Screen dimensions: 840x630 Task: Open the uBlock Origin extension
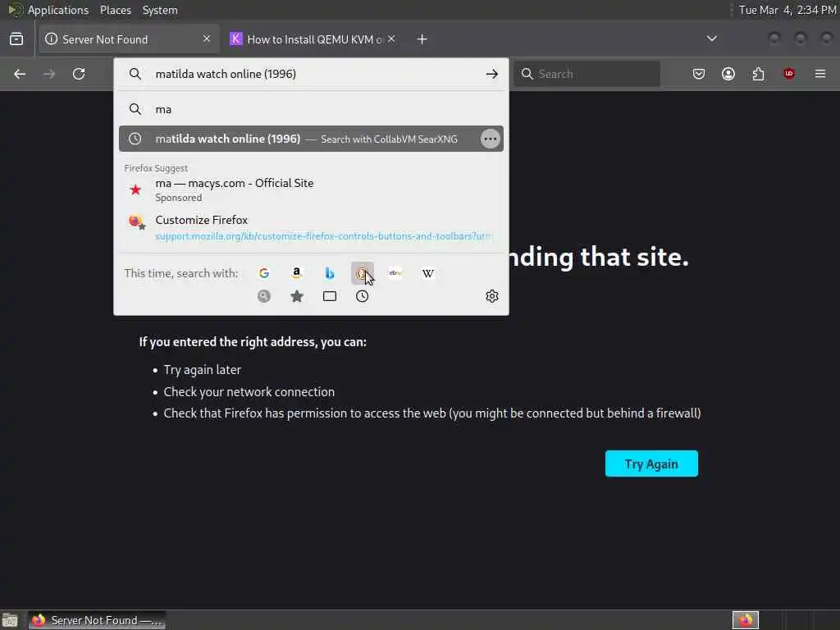[x=788, y=74]
